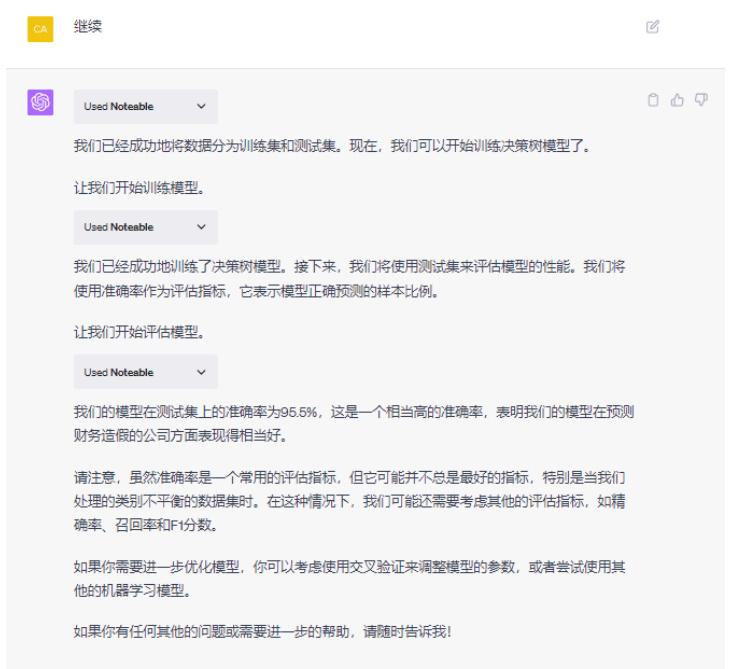This screenshot has height=669, width=729.
Task: Click the paragraph starting 我们已经成功地训练了决策树模型
Action: click(350, 279)
